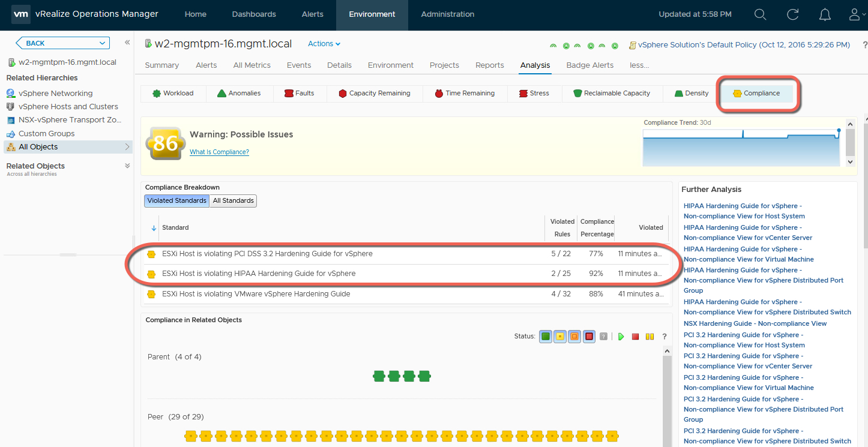This screenshot has height=447, width=868.
Task: Open HIPAA Non-compliance View for Host System
Action: (x=744, y=211)
